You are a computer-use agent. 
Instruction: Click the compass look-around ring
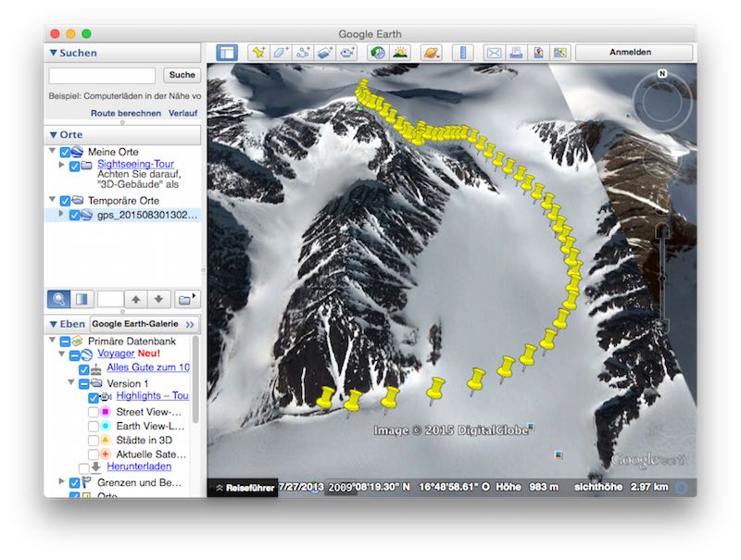662,102
